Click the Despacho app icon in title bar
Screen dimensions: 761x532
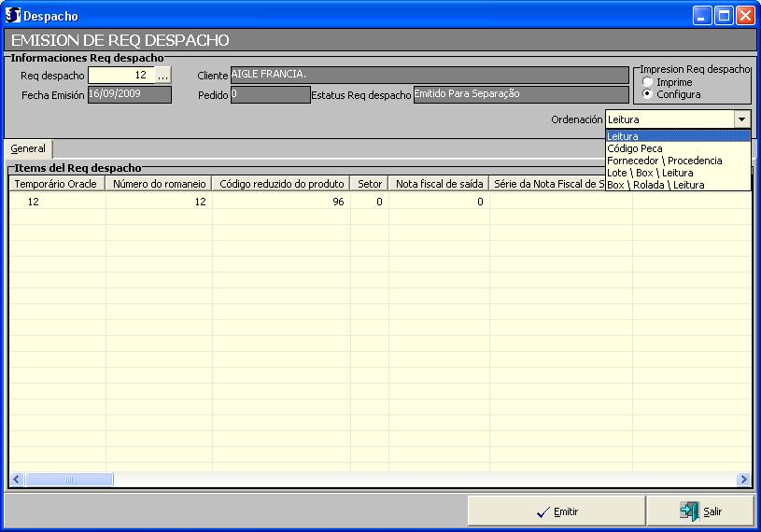pos(13,16)
